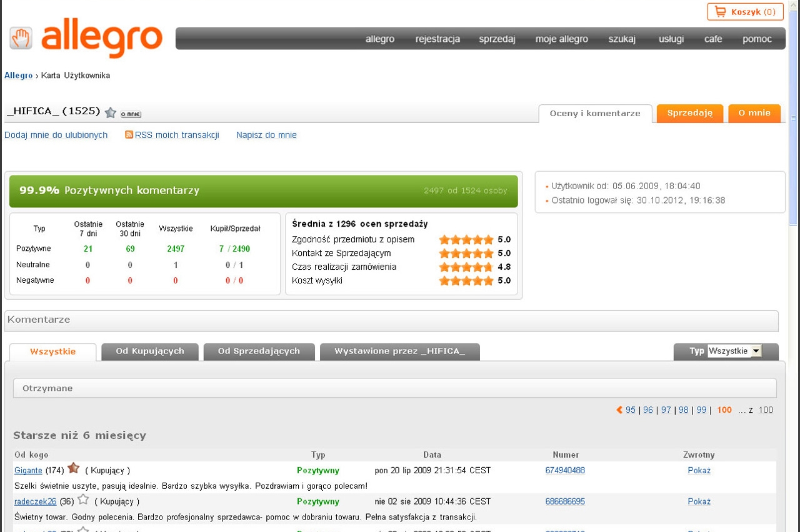Go to previous pages with orange arrow
This screenshot has width=800, height=532.
[619, 410]
